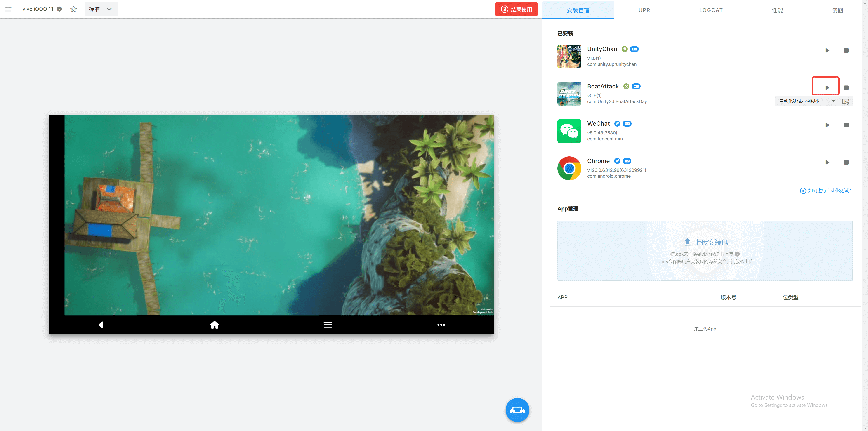Expand the 自动化测试示例脚本 dropdown
This screenshot has width=868, height=431.
(x=807, y=101)
